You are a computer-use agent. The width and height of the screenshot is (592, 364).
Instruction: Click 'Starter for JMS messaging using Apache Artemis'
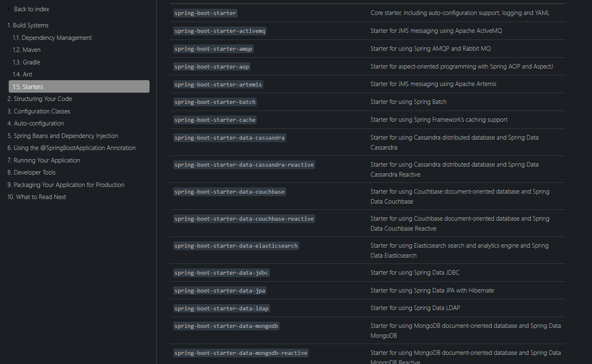tap(433, 84)
